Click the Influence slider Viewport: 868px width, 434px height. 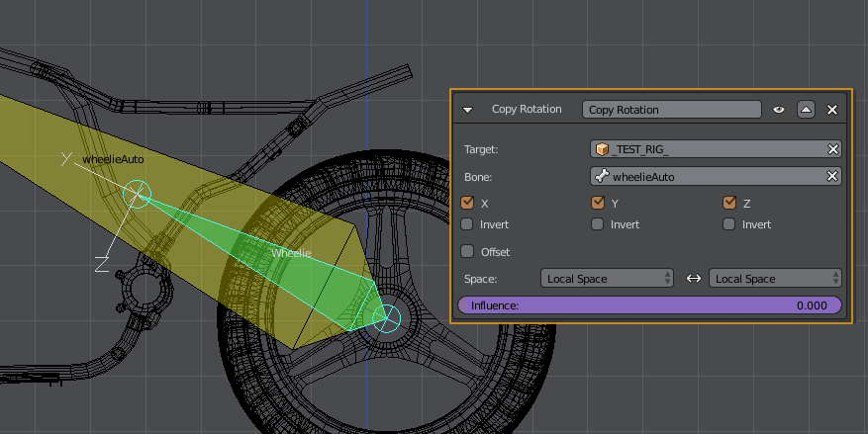click(649, 305)
